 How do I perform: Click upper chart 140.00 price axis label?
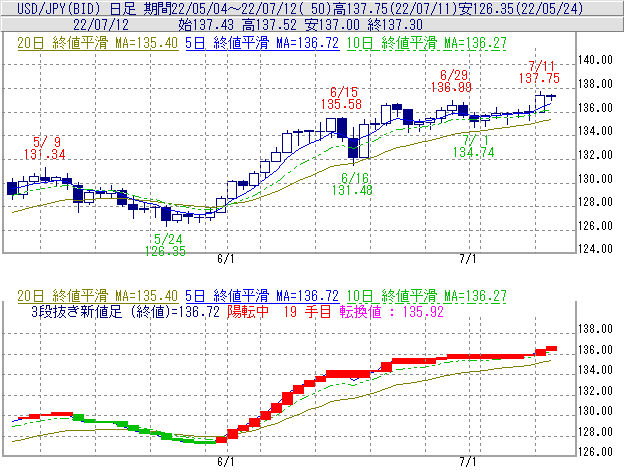point(595,60)
